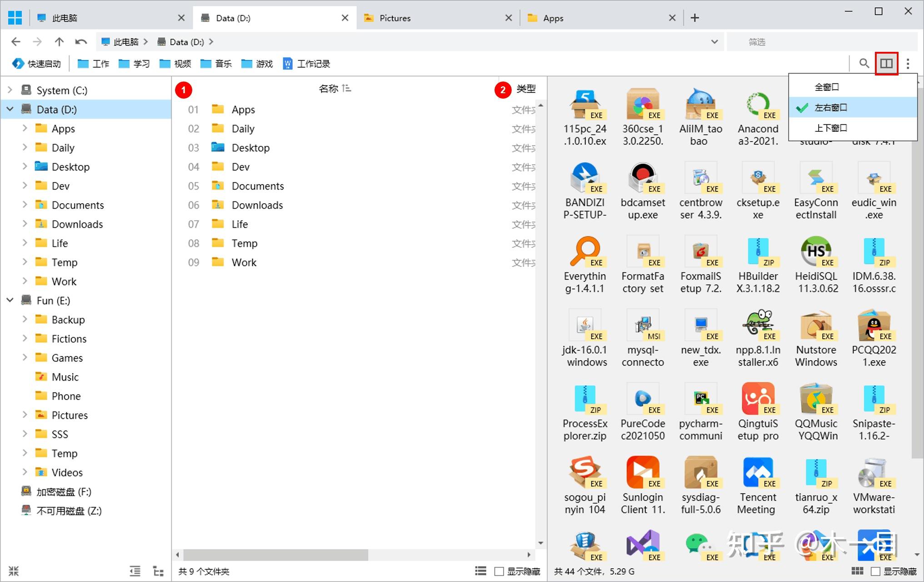
Task: Open the address bar history dropdown
Action: [x=714, y=42]
